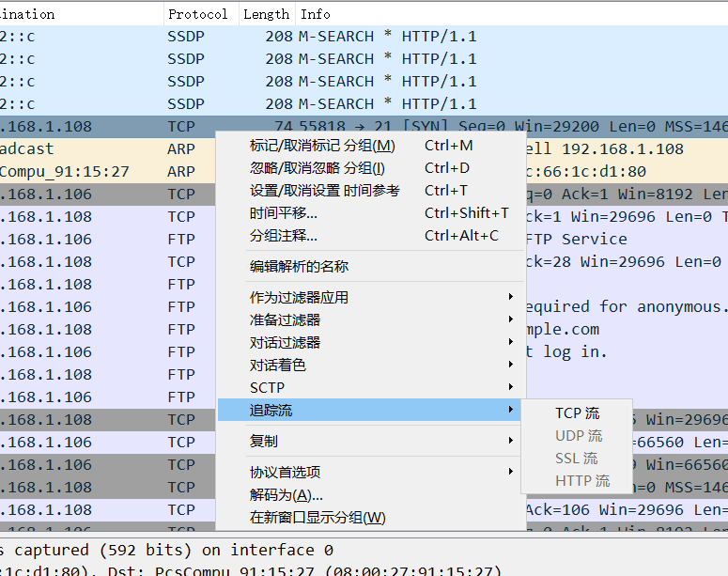Click 't log in.' FTP packet info

(x=566, y=351)
